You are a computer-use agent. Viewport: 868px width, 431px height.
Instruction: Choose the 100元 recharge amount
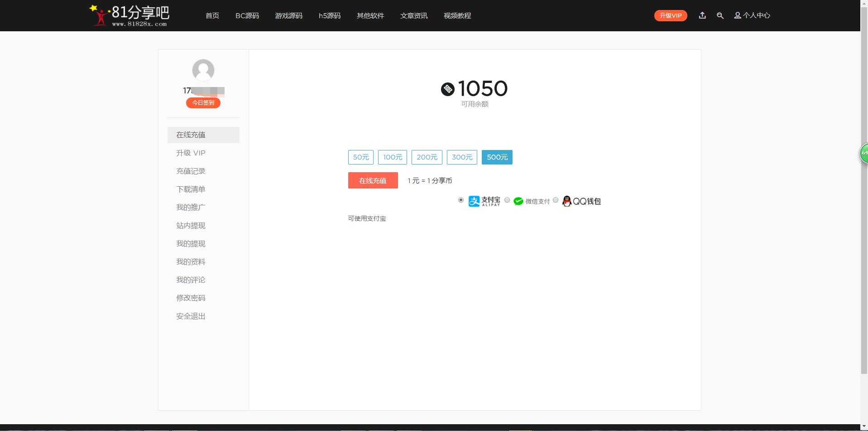click(393, 157)
